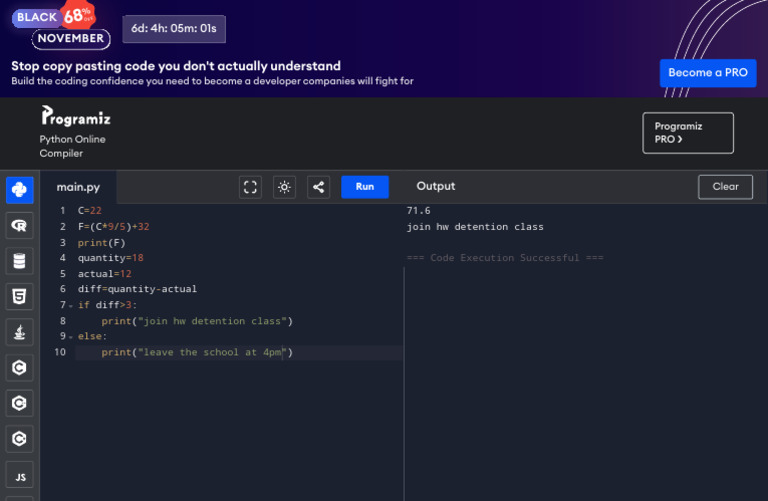768x501 pixels.
Task: Switch editor light/dark theme
Action: pos(284,187)
